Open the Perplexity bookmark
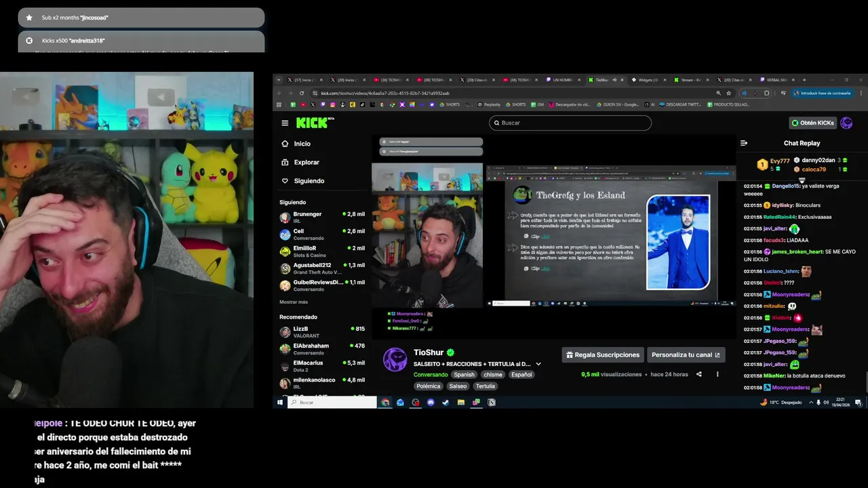This screenshot has height=488, width=868. (x=489, y=104)
